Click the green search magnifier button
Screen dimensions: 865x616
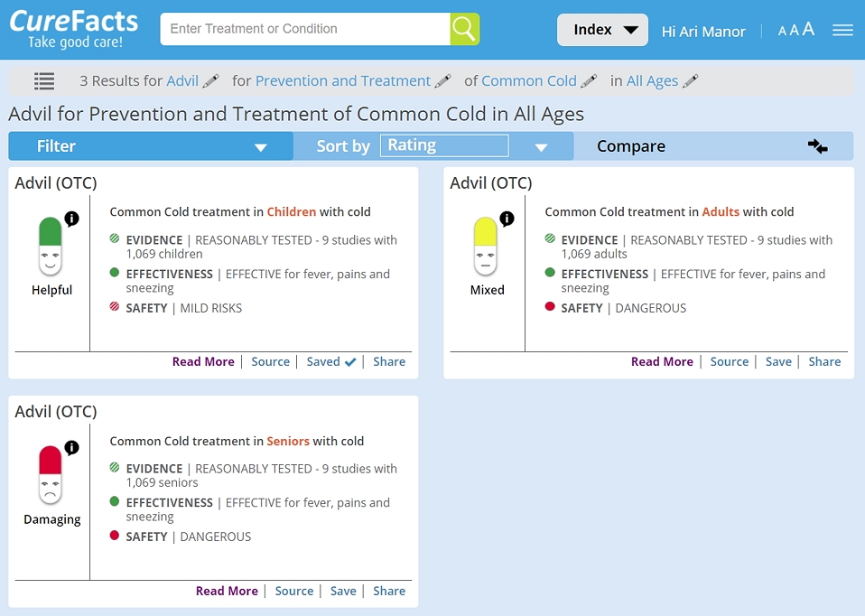(464, 29)
